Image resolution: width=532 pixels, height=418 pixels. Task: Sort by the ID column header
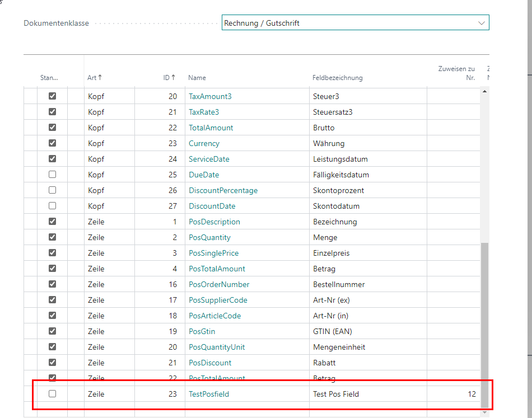(x=169, y=78)
